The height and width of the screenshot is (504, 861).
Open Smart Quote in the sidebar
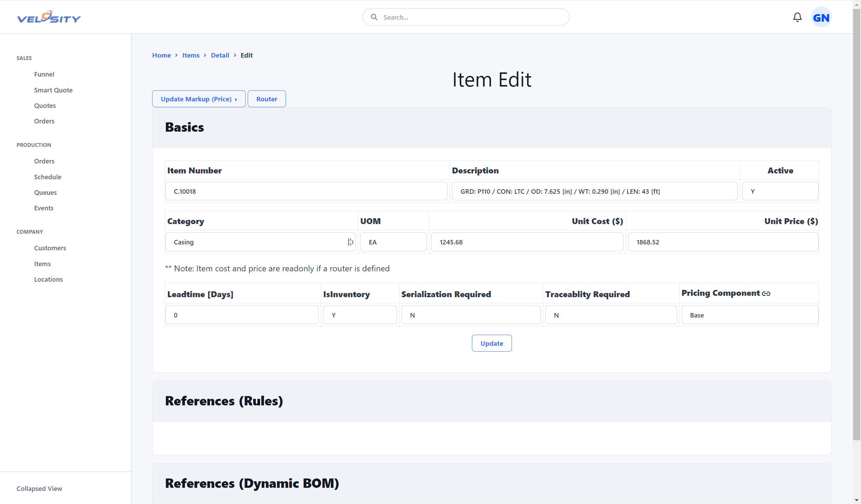point(53,90)
